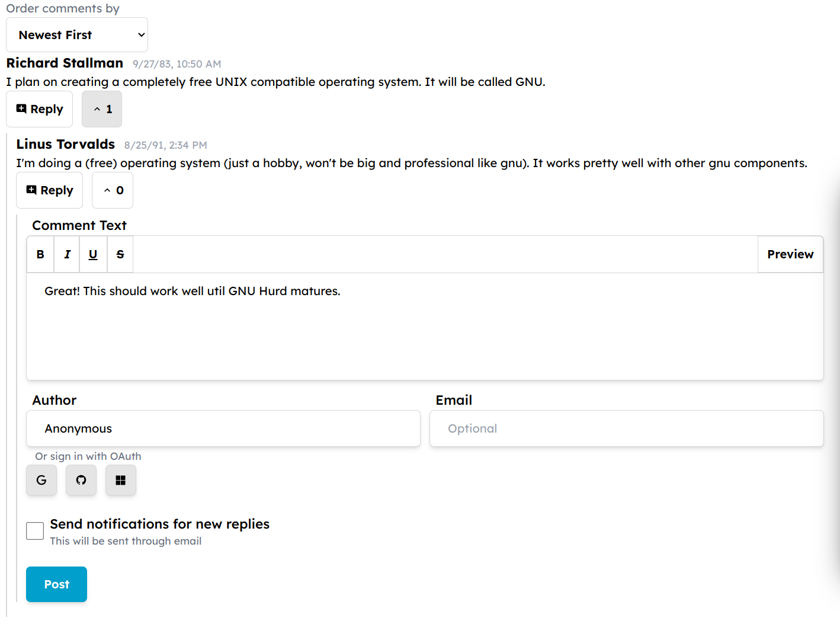Click the Linus Torvalds comment timestamp
Viewport: 840px width, 640px height.
click(166, 145)
